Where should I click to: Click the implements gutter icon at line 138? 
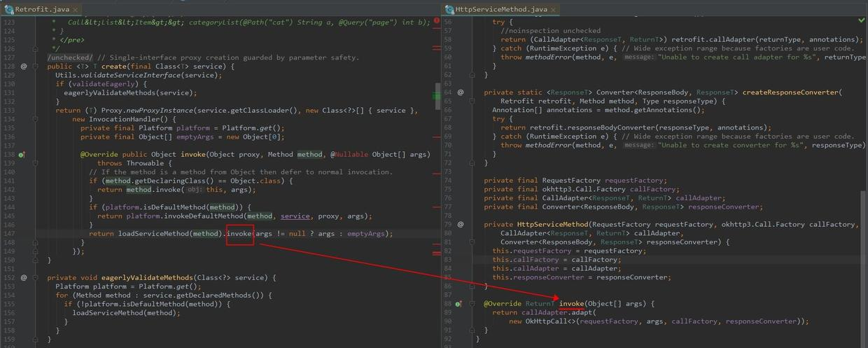coord(22,155)
